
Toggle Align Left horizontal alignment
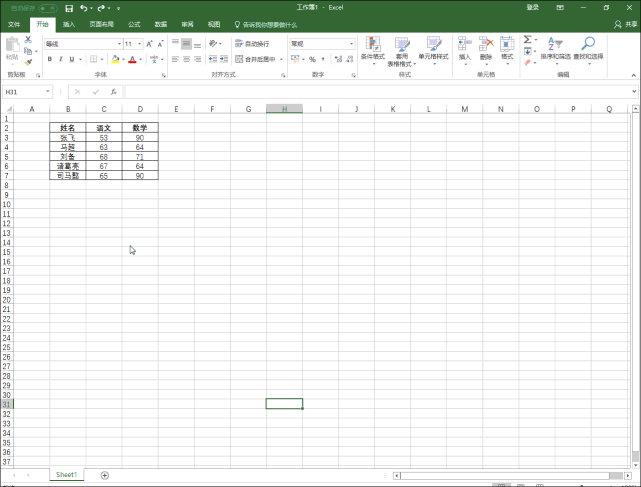point(175,59)
